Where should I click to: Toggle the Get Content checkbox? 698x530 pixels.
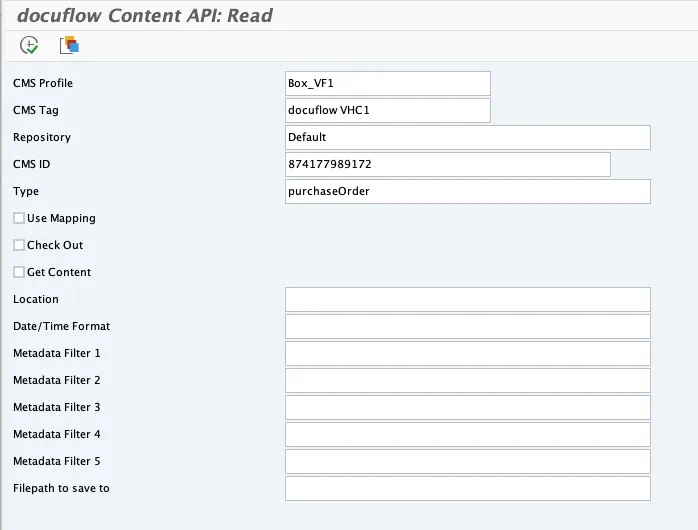pyautogui.click(x=19, y=272)
